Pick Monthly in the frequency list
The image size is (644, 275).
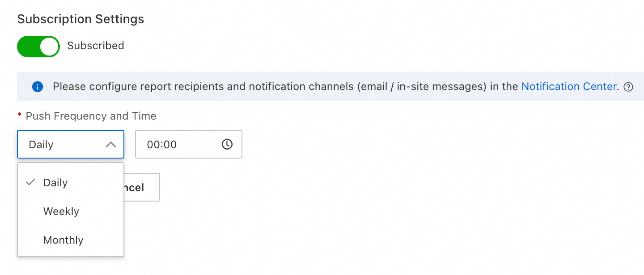click(x=71, y=240)
